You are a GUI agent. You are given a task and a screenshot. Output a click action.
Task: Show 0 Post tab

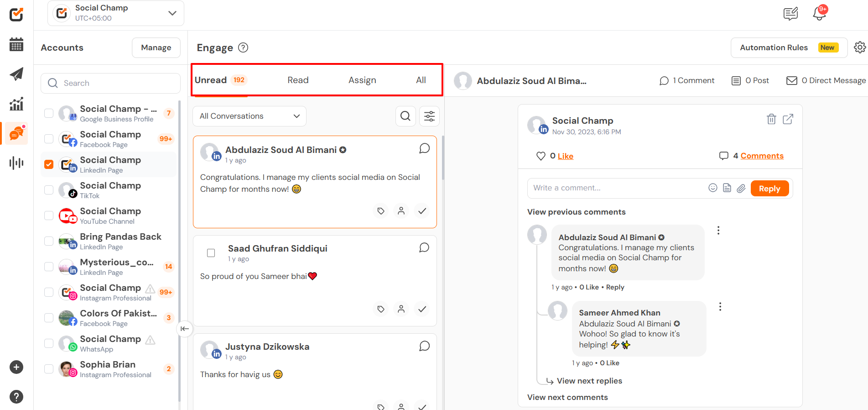pos(750,80)
